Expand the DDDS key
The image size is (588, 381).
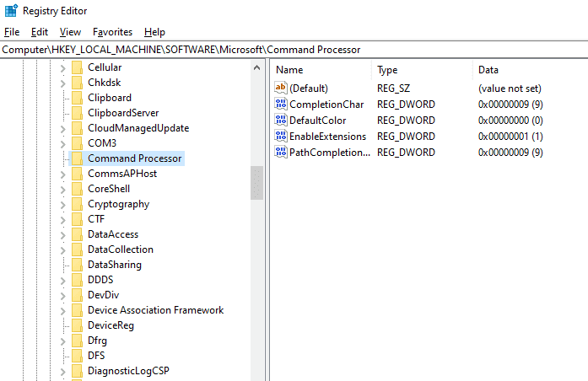[63, 281]
